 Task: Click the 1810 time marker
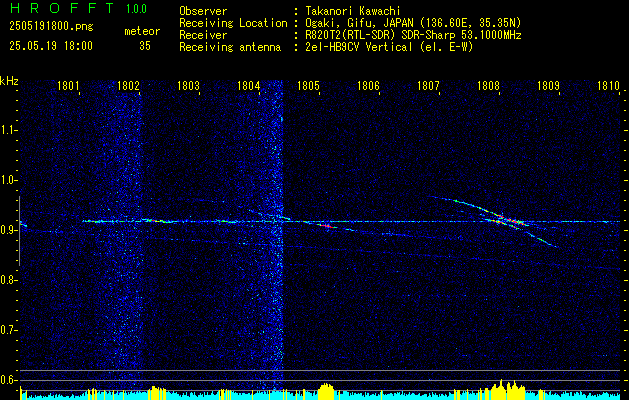pos(609,85)
